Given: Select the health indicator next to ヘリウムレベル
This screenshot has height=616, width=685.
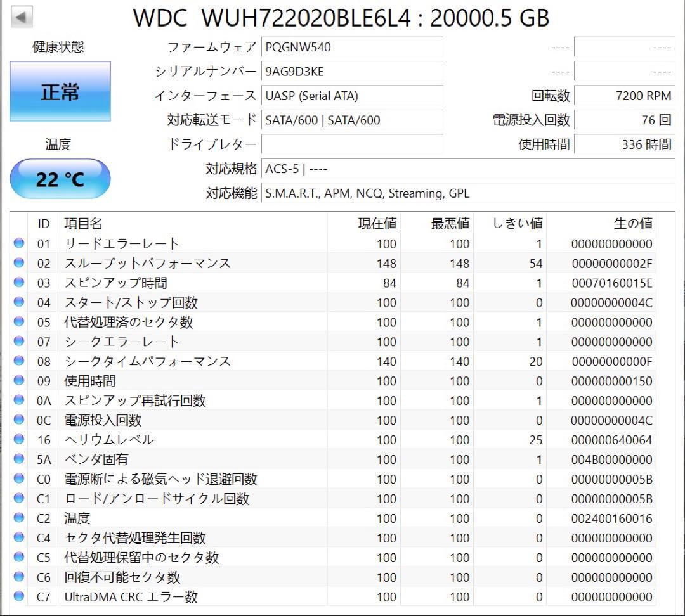Looking at the screenshot, I should [x=20, y=440].
